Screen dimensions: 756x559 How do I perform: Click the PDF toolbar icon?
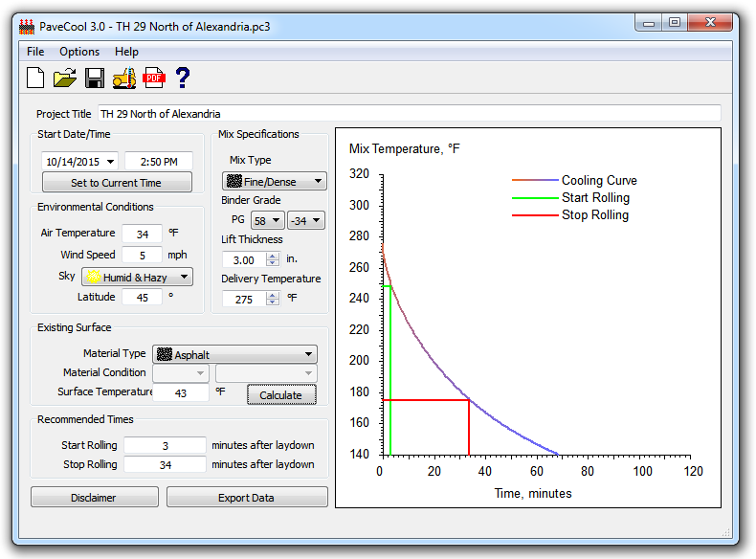(153, 78)
